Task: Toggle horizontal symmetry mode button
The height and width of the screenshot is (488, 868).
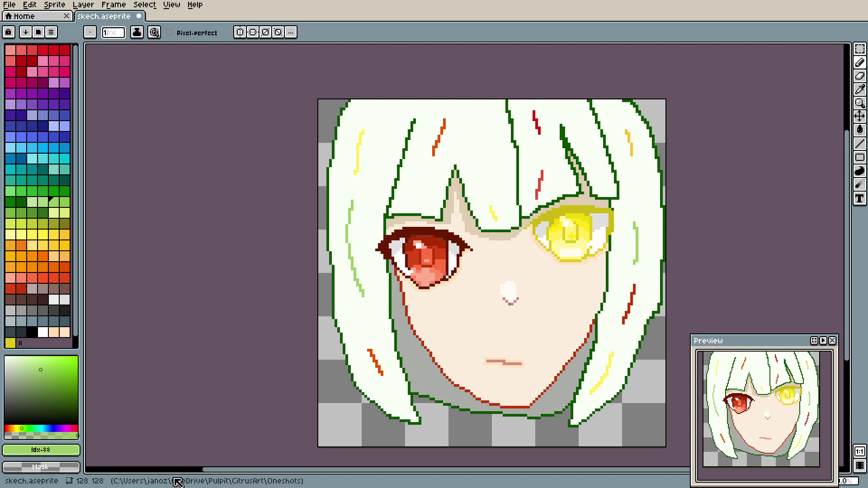Action: click(240, 32)
